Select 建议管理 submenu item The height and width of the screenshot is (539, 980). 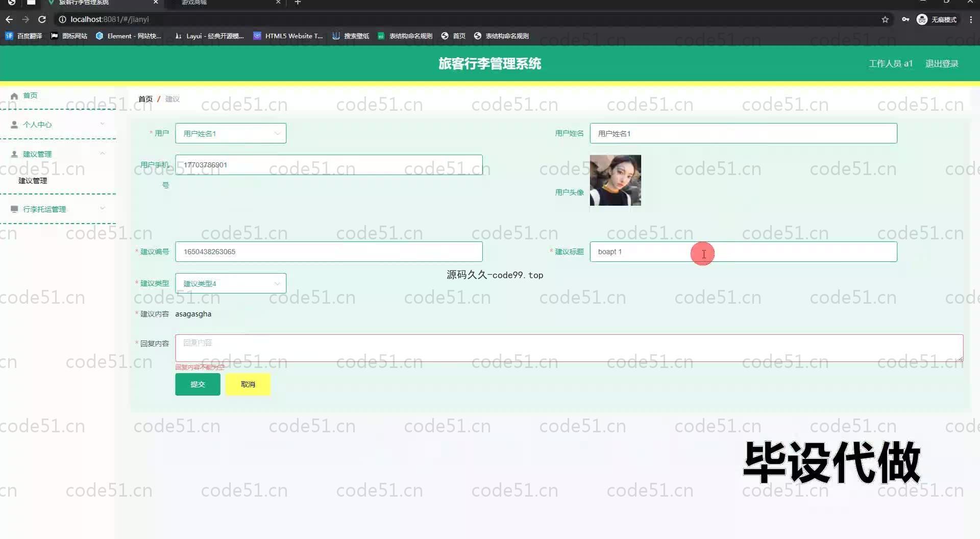(x=33, y=181)
